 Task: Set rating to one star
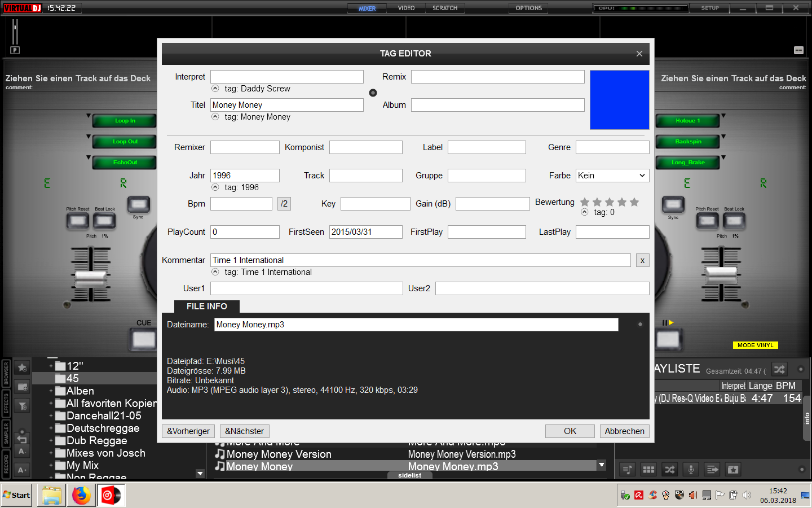click(x=585, y=202)
